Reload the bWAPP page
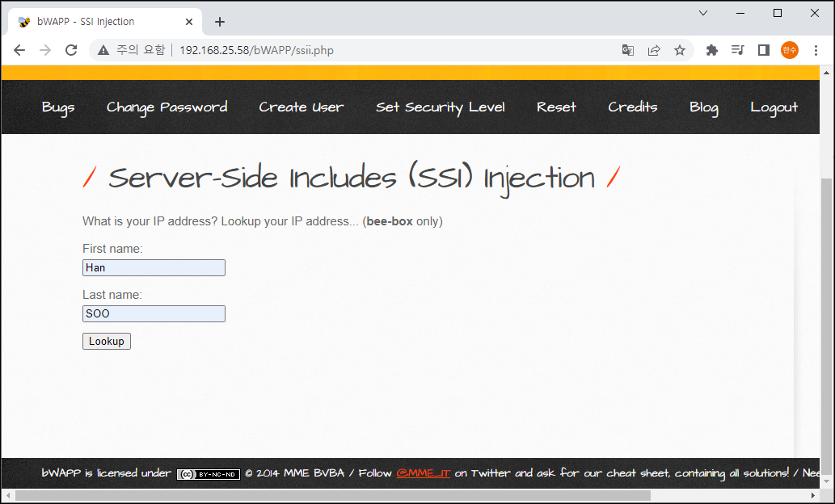The height and width of the screenshot is (504, 835). [71, 50]
